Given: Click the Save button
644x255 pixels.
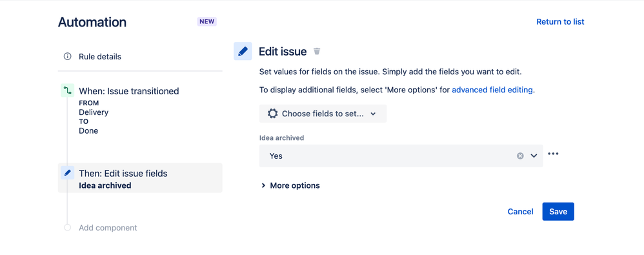Looking at the screenshot, I should pyautogui.click(x=558, y=212).
